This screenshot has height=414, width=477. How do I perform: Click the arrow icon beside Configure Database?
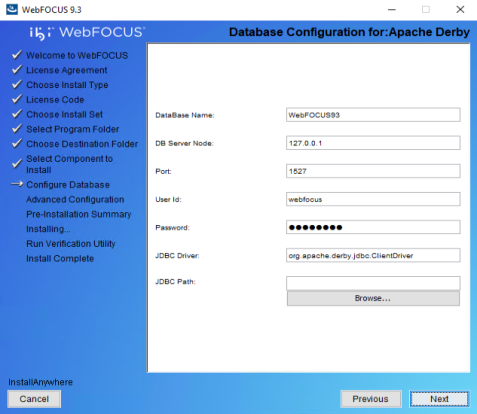point(17,184)
